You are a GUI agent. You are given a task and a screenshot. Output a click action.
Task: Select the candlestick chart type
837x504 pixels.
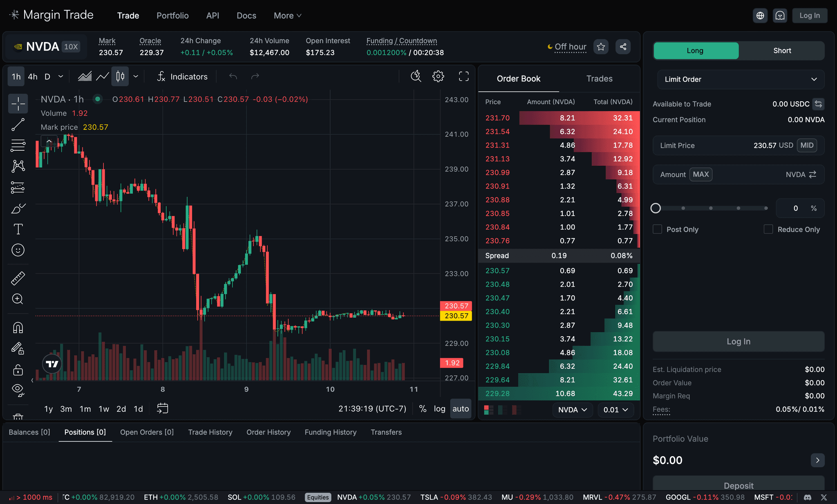[x=120, y=76]
